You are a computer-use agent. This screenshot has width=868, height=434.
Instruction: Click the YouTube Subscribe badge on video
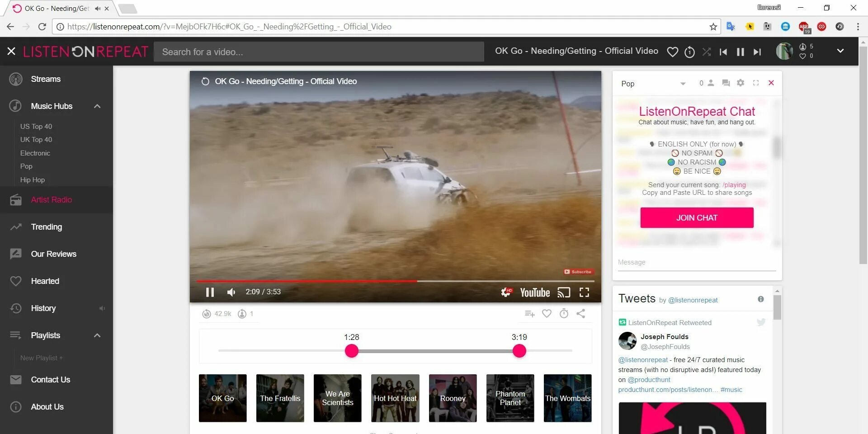578,272
